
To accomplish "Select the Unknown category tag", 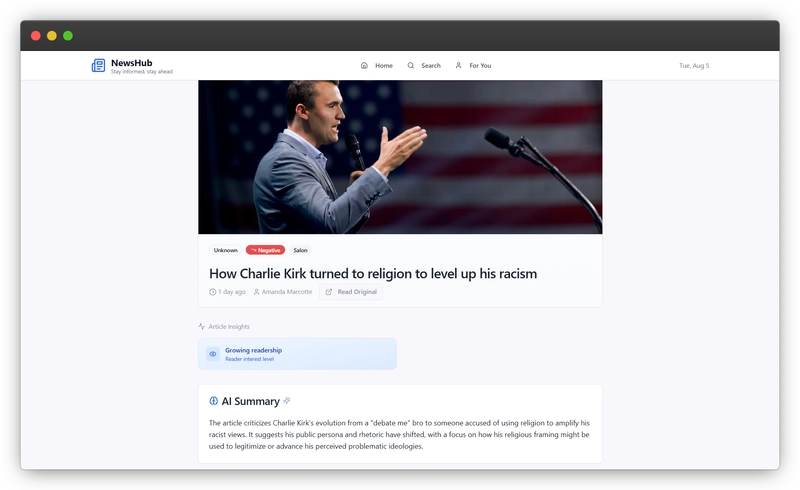I will 226,250.
